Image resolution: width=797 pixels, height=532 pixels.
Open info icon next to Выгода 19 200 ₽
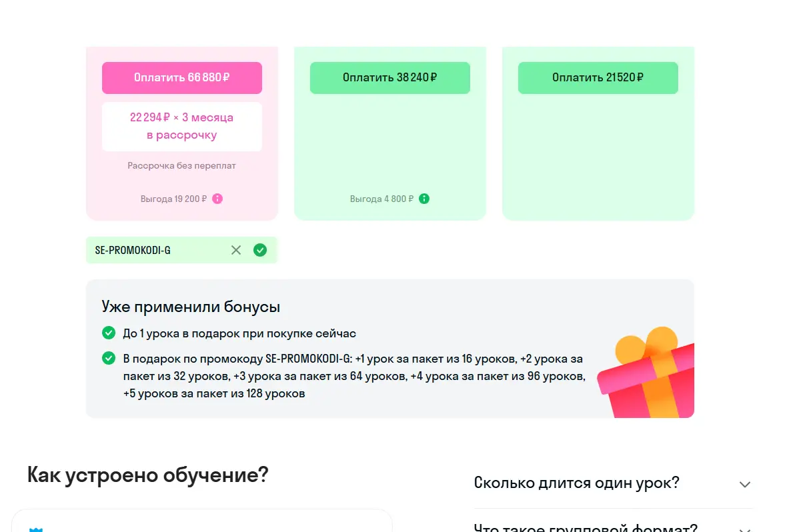point(217,199)
